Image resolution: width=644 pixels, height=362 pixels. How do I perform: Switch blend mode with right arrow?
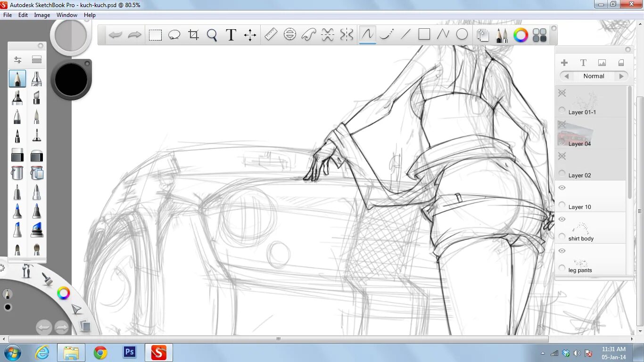(x=621, y=76)
